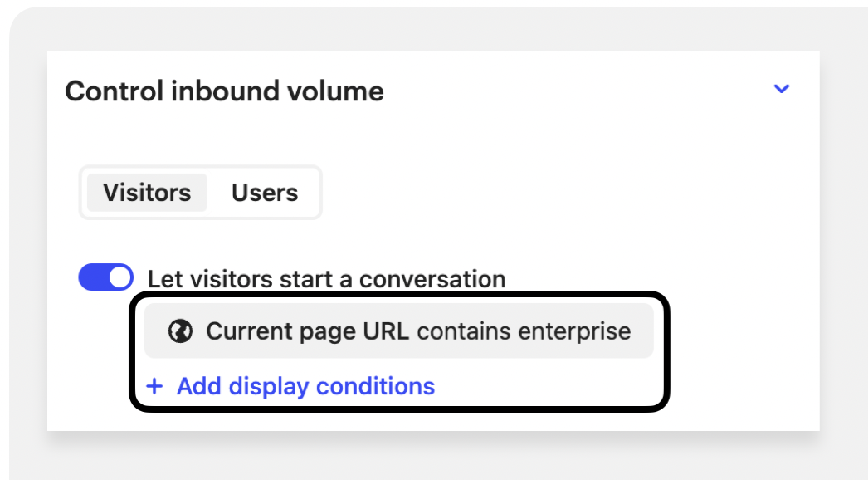Click the bold 'Current page URL' attribute text
The image size is (868, 480).
307,331
